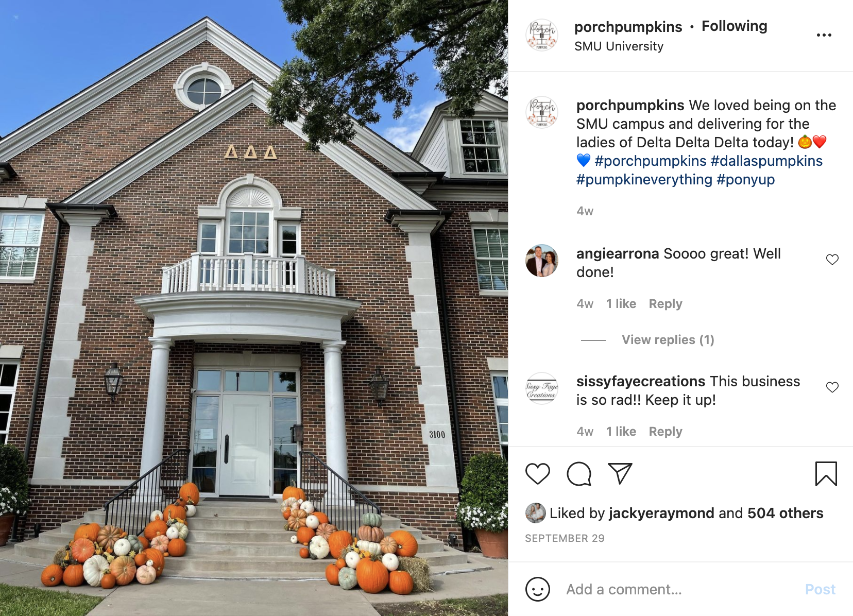Like sissyfayecreations' comment with its heart
The width and height of the screenshot is (853, 616).
point(832,387)
